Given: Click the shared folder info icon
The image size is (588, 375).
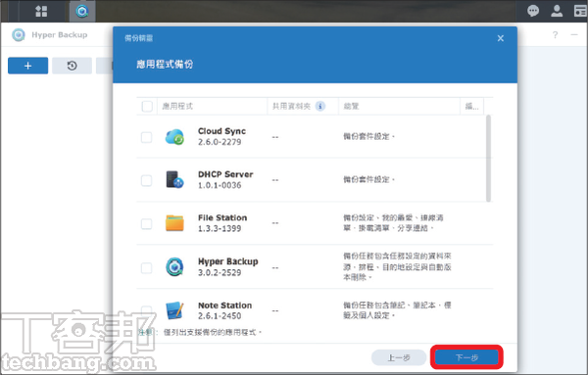Looking at the screenshot, I should coord(319,107).
